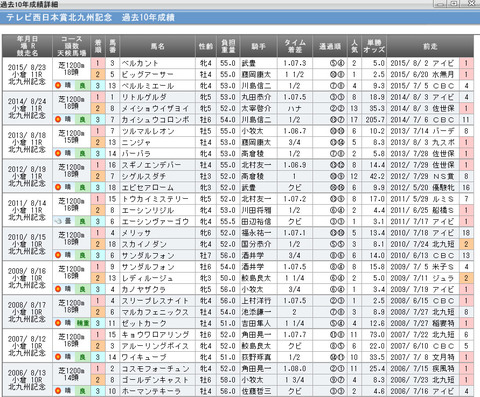Image resolution: width=480 pixels, height=397 pixels.
Task: Click the sunny weather icon for the 2012 race
Action: 58,187
